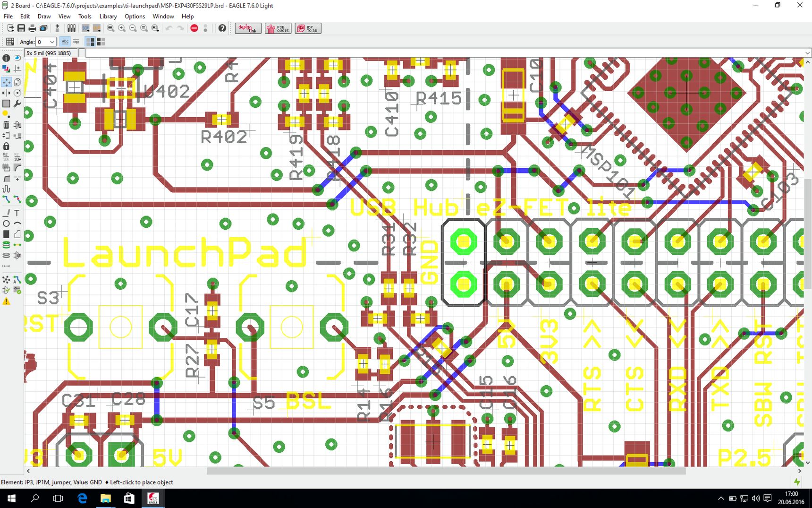This screenshot has width=812, height=508.
Task: Open the Draw menu
Action: tap(44, 16)
